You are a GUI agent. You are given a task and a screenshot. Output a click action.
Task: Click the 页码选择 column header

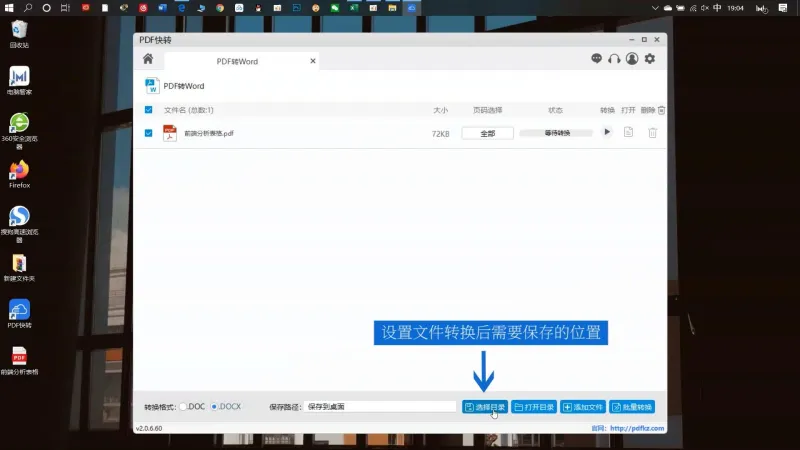click(x=487, y=110)
